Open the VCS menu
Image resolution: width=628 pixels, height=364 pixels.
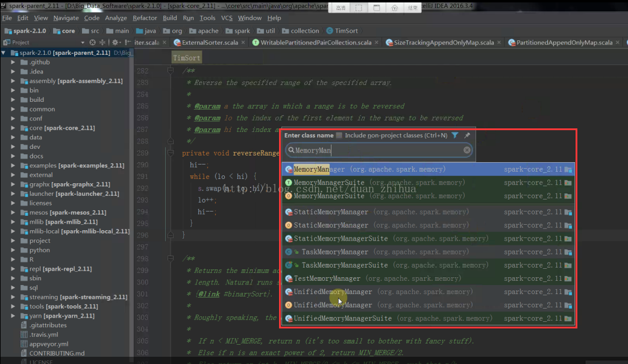coord(227,18)
